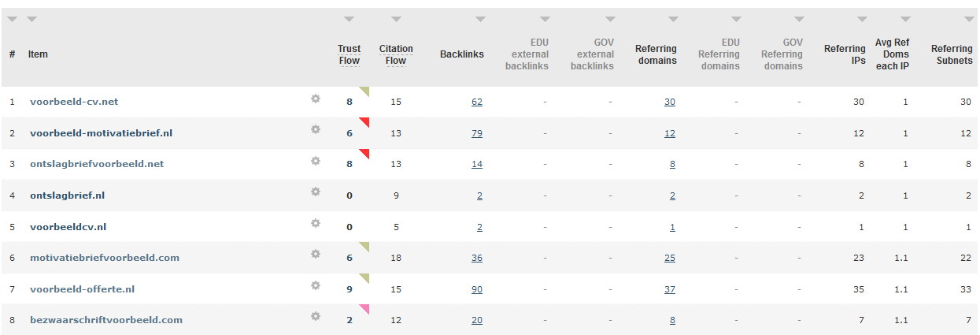Sort by Citation Flow column arrow

click(x=396, y=19)
